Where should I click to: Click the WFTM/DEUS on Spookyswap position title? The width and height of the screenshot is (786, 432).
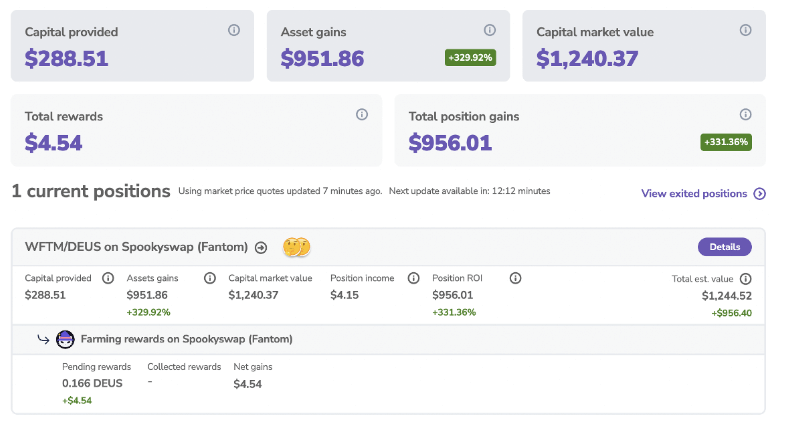135,247
